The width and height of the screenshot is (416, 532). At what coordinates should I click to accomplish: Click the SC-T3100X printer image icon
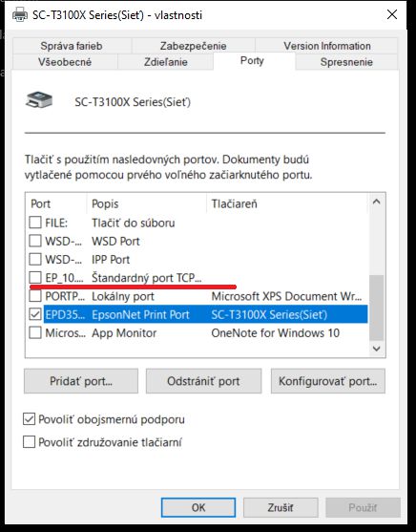tap(39, 100)
